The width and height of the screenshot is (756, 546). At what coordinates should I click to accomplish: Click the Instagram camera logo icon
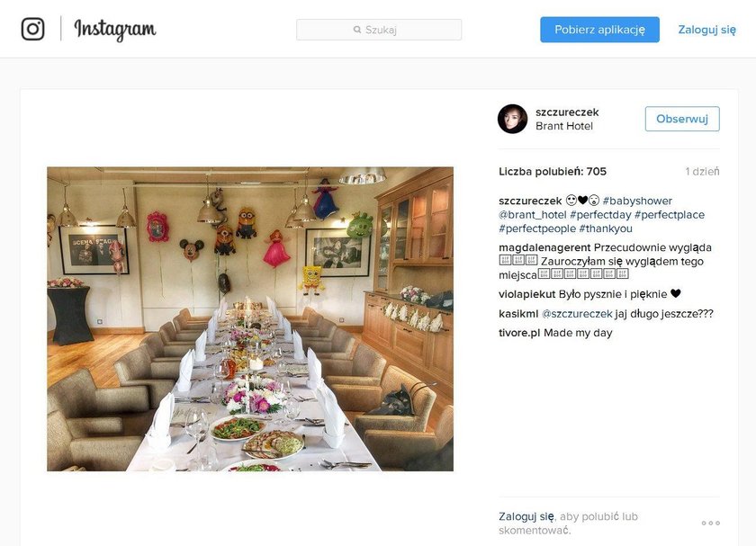pos(32,29)
